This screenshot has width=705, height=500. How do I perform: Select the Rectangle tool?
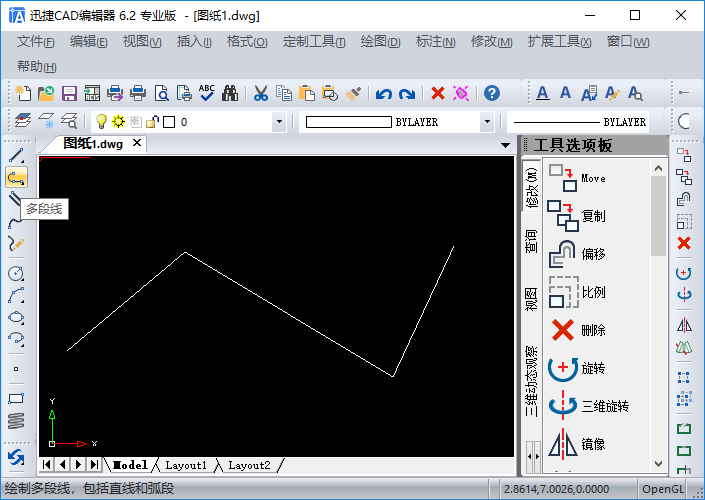16,398
